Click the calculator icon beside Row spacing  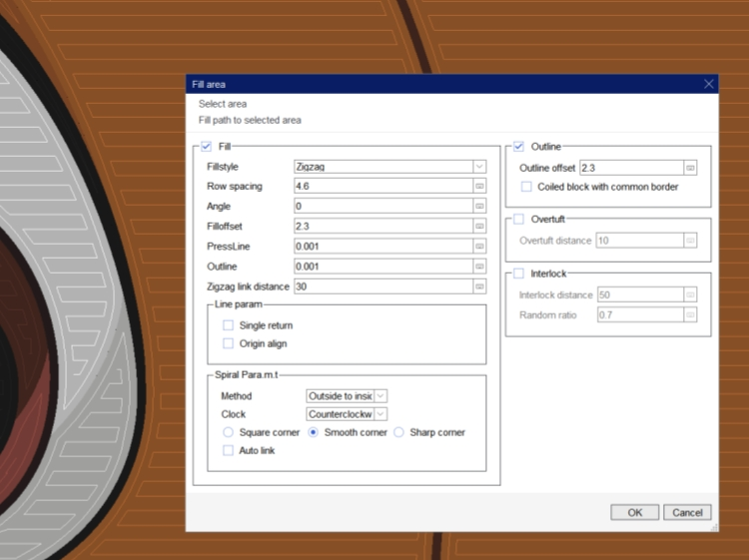pyautogui.click(x=479, y=187)
